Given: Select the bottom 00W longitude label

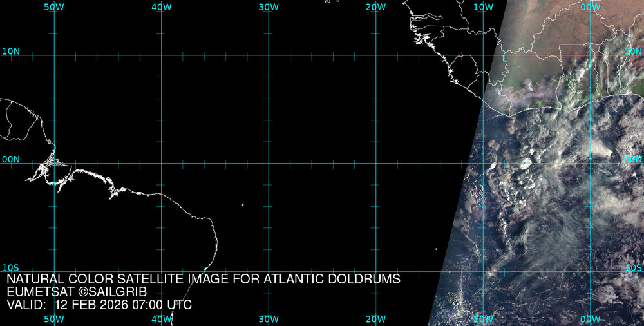Looking at the screenshot, I should click(590, 319).
